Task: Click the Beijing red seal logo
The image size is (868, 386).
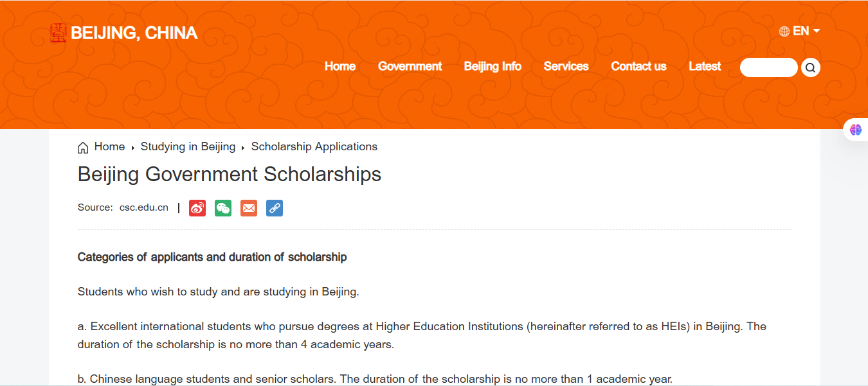Action: tap(59, 33)
